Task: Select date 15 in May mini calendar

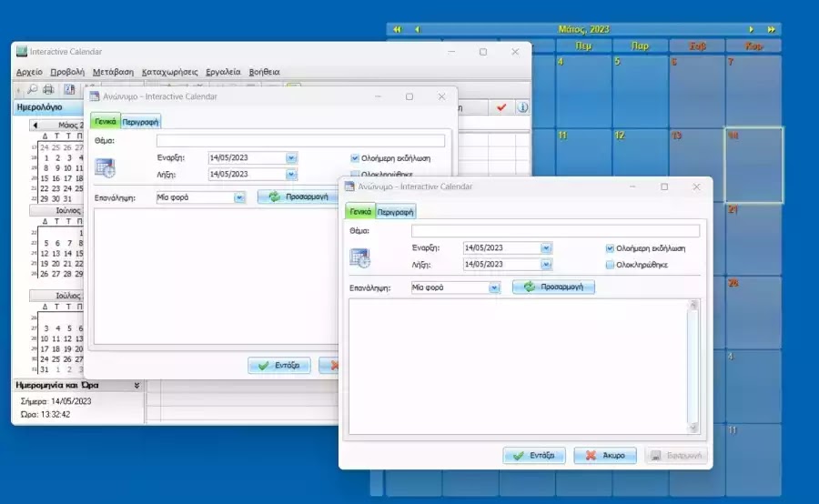Action: (x=45, y=178)
